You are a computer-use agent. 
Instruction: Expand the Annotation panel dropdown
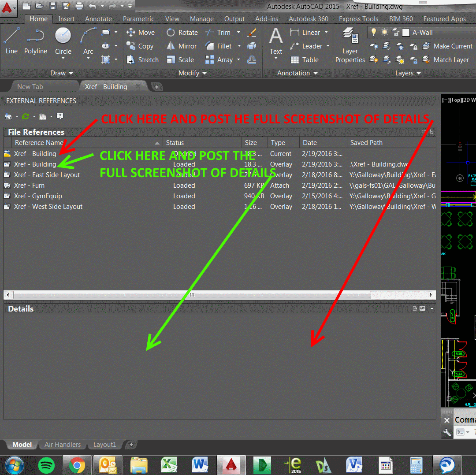click(297, 73)
